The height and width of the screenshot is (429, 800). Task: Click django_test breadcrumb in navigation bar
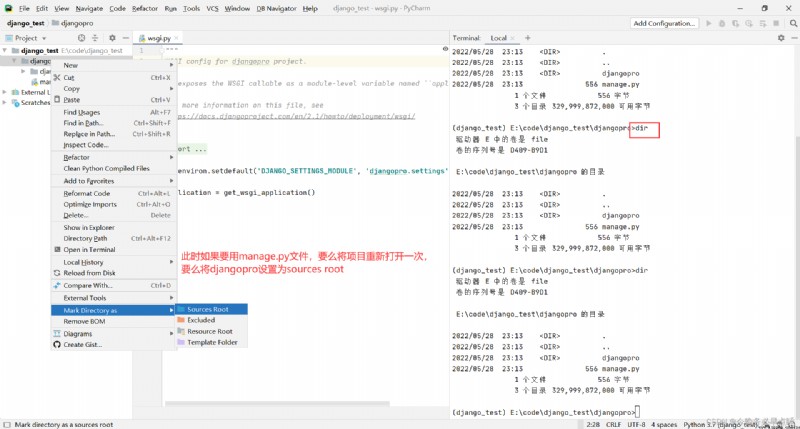point(26,23)
